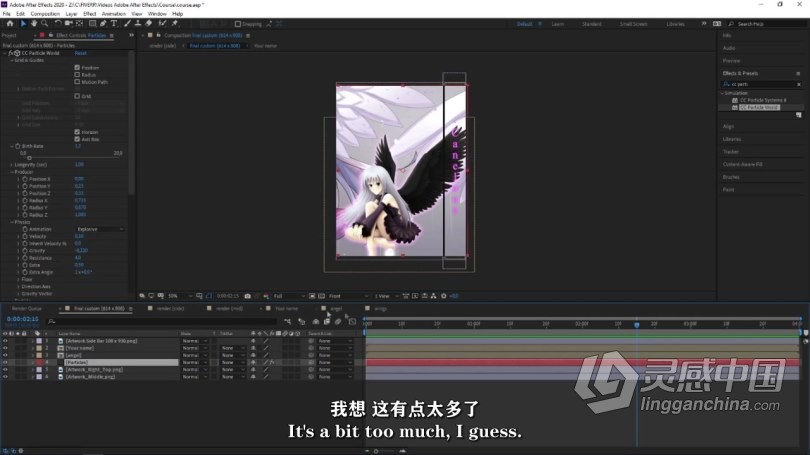810x455 pixels.
Task: Select the Rotation tool
Action: (x=58, y=24)
